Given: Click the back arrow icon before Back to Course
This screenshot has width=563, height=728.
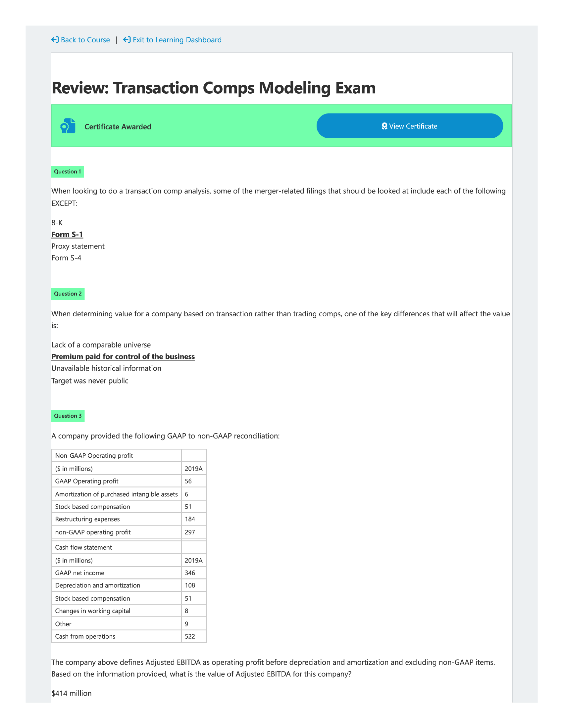Looking at the screenshot, I should click(55, 40).
